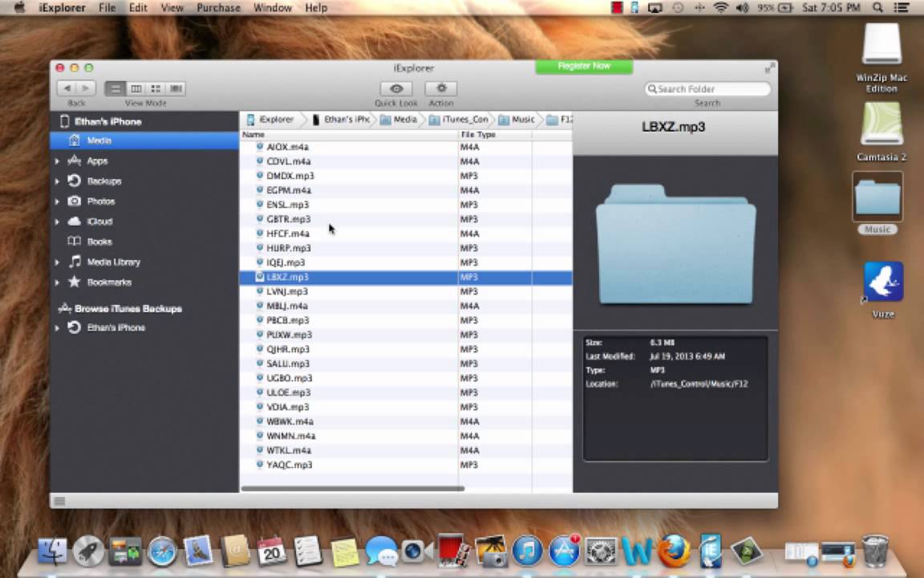
Task: Click the Forward navigation arrow
Action: (86, 88)
